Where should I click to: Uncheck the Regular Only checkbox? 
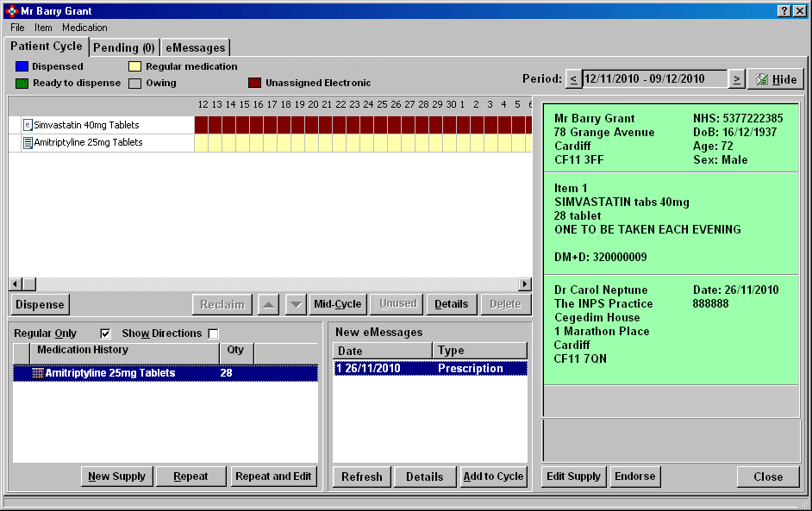click(x=106, y=333)
